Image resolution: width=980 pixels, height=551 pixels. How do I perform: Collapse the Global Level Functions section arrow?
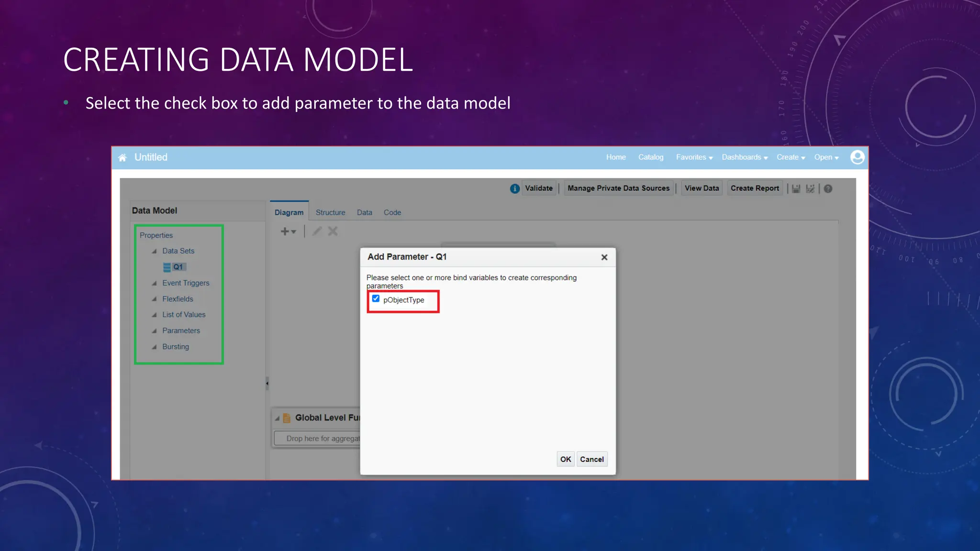[277, 418]
